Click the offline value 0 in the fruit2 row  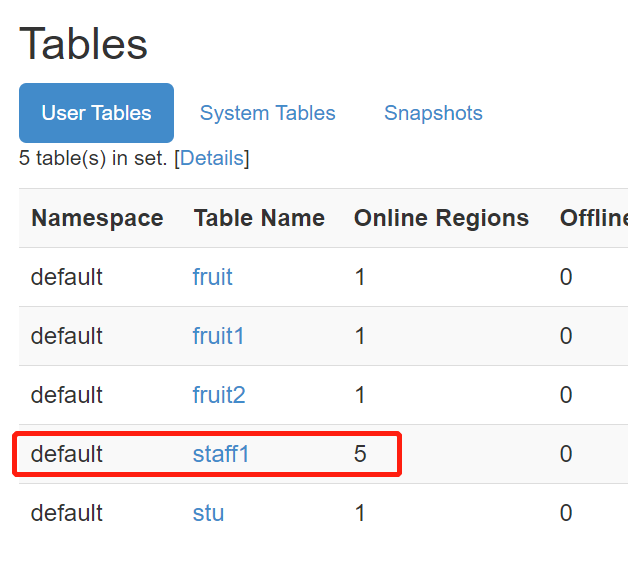pyautogui.click(x=566, y=395)
